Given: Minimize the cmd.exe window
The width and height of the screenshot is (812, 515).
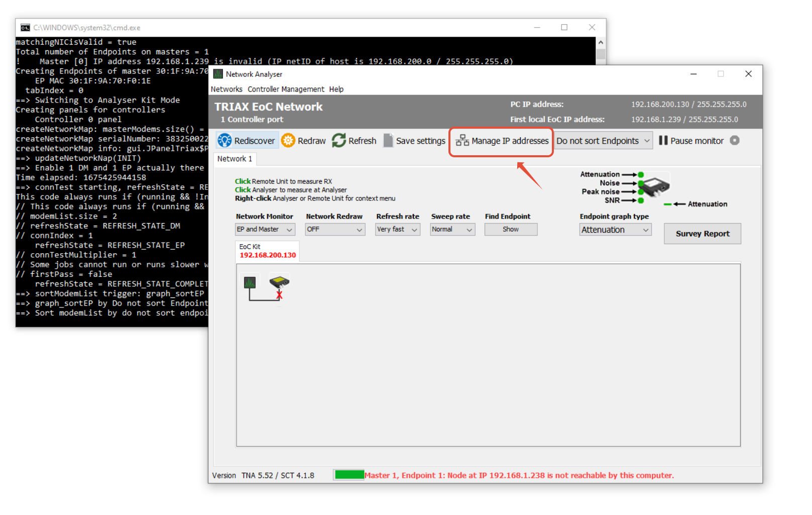Looking at the screenshot, I should coord(537,28).
